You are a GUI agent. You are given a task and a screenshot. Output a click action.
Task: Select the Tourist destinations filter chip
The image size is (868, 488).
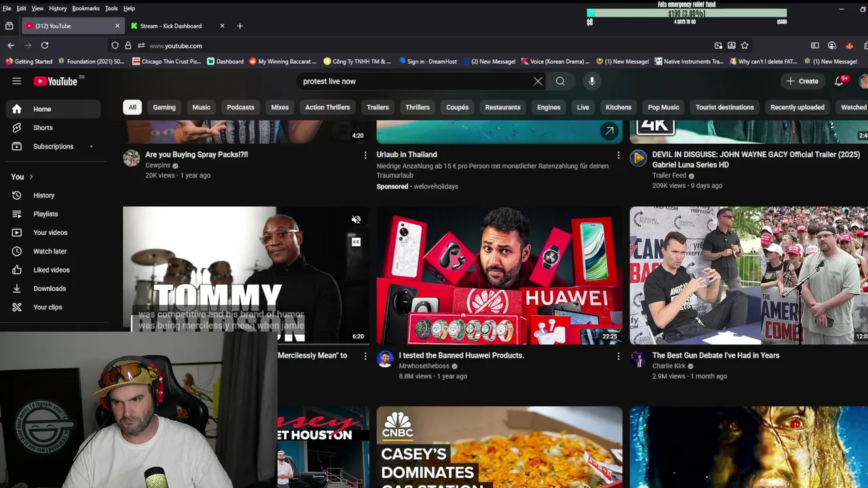[724, 107]
